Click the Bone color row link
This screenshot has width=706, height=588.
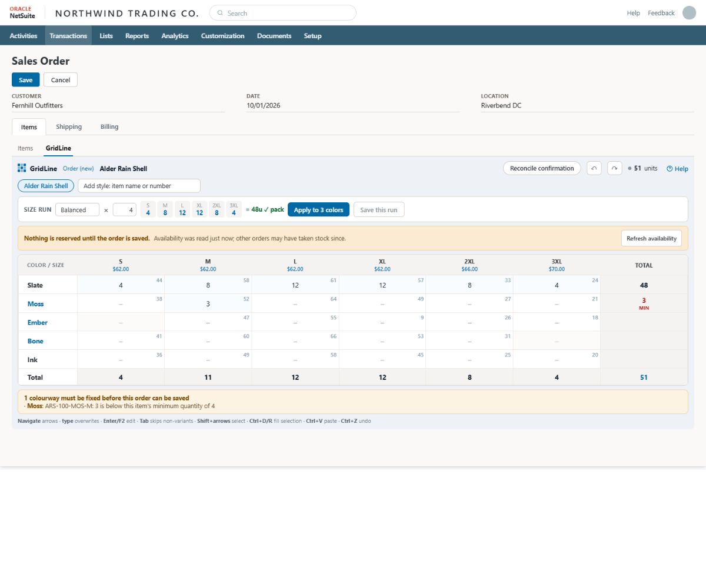coord(35,341)
